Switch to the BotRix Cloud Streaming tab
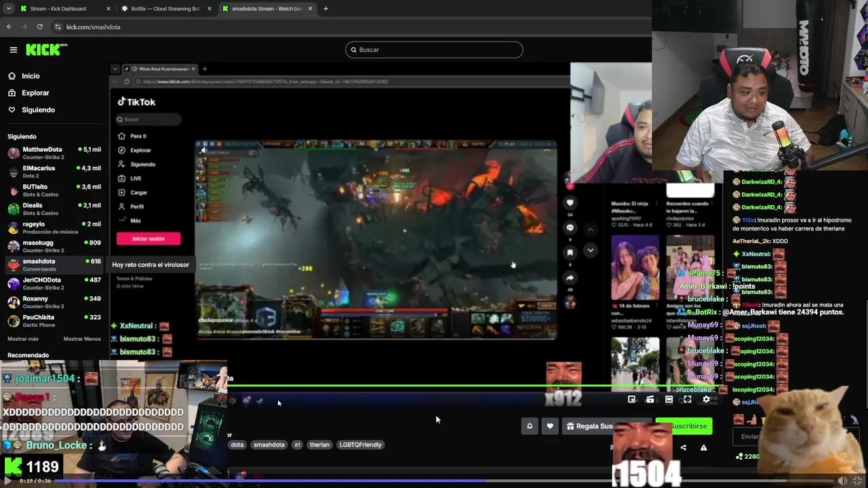The height and width of the screenshot is (488, 868). point(165,9)
